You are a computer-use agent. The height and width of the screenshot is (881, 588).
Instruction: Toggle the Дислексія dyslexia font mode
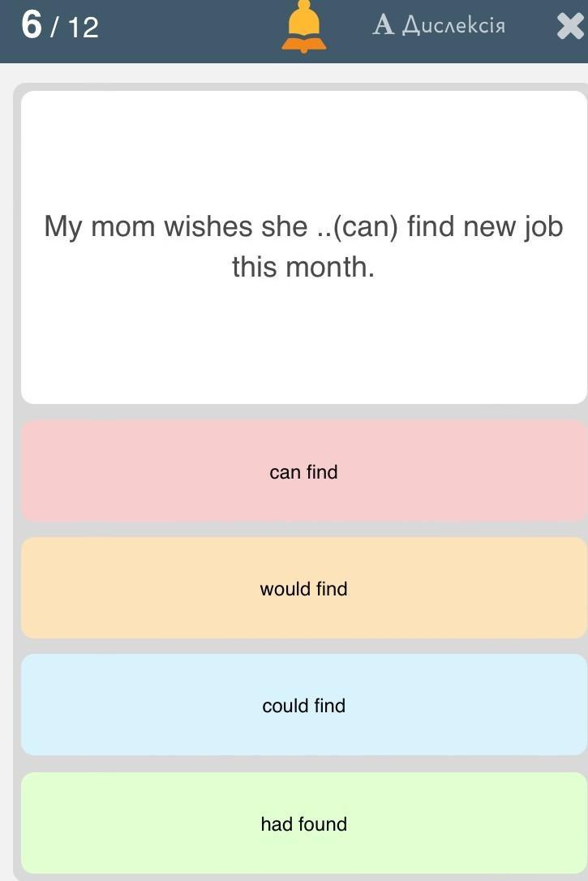[x=453, y=25]
